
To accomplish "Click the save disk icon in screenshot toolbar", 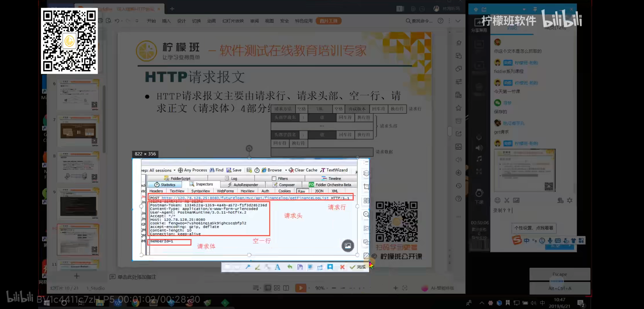I will click(300, 267).
